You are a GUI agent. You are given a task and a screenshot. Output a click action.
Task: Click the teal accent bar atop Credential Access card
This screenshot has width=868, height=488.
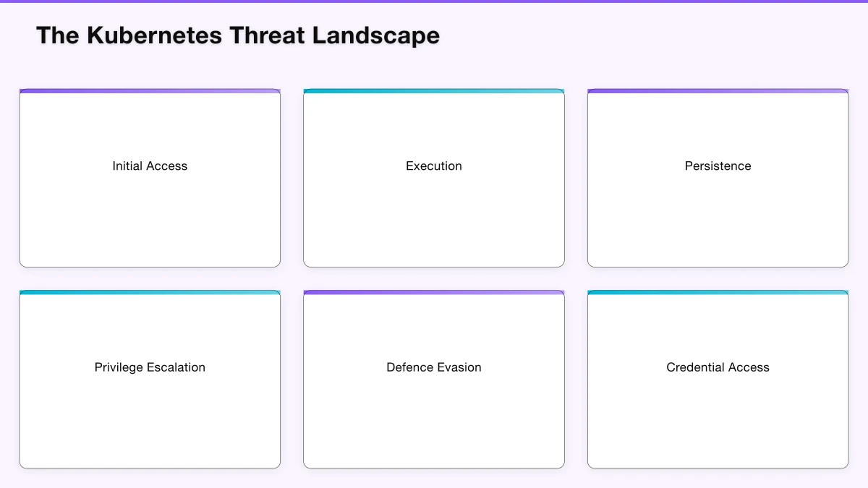(718, 293)
